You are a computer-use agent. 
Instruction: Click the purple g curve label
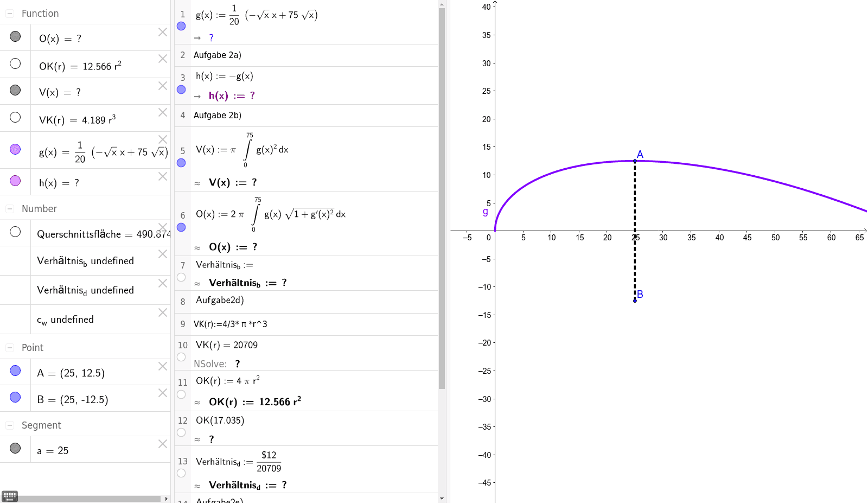point(485,212)
